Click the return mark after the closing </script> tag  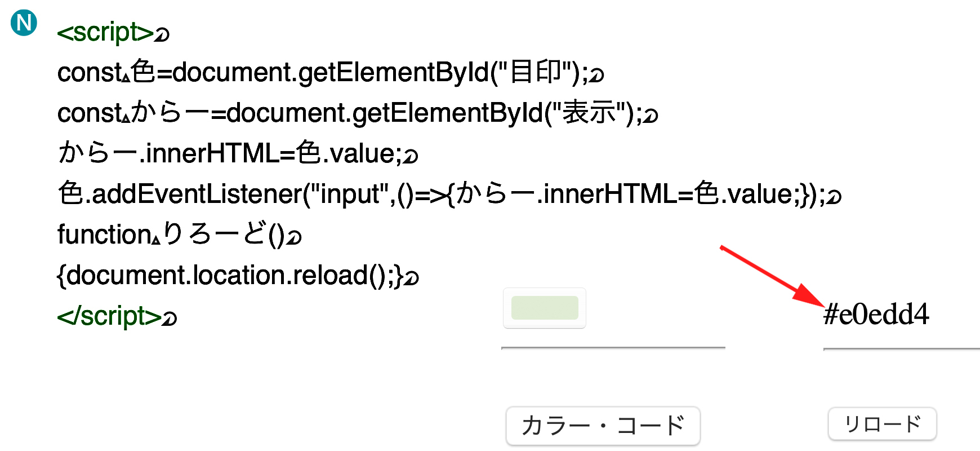(x=170, y=320)
